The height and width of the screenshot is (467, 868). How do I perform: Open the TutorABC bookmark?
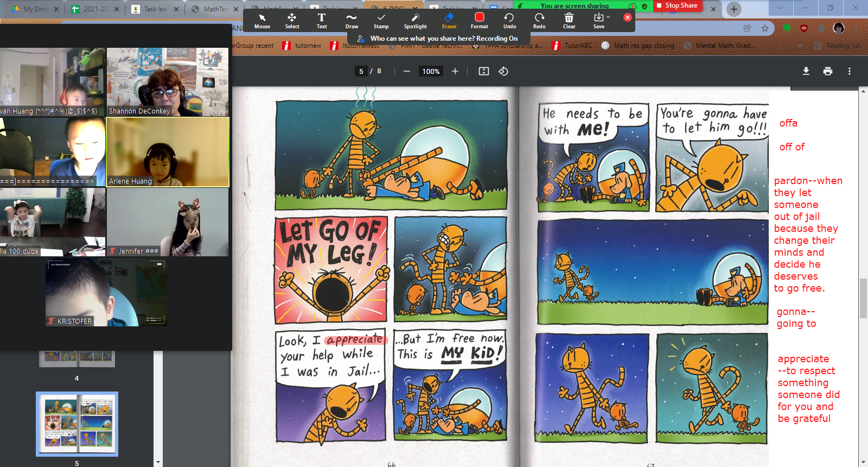pos(572,46)
